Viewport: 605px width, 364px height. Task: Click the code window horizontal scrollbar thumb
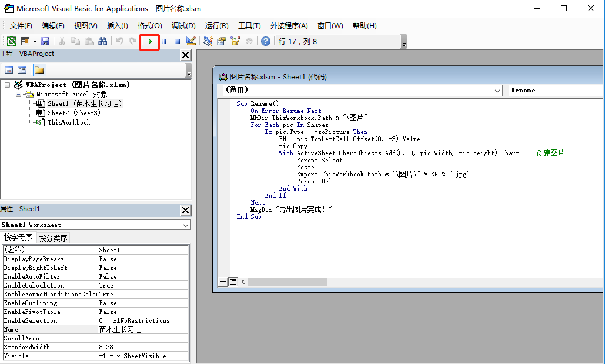[x=288, y=282]
